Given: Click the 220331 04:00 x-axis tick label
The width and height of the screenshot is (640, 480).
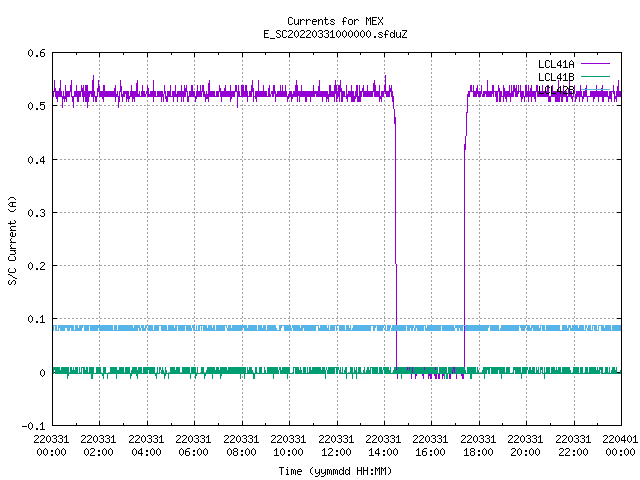Looking at the screenshot, I should (x=146, y=446).
